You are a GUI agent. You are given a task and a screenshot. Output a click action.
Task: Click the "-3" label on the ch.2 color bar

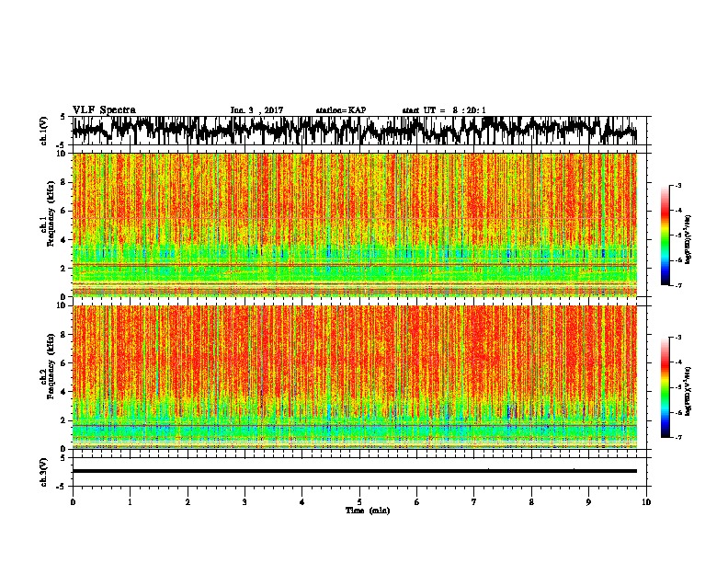(677, 338)
